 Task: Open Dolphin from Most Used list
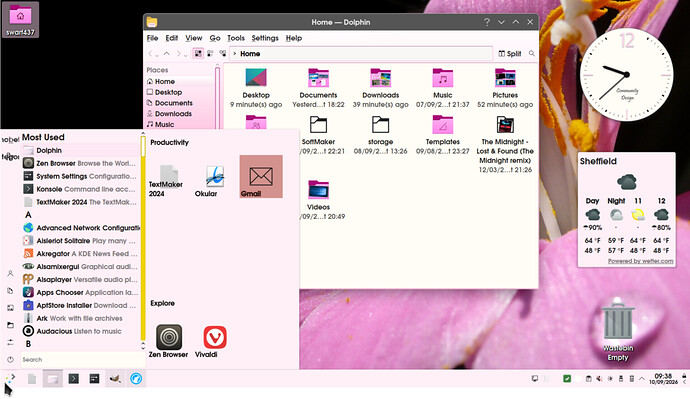(81, 150)
